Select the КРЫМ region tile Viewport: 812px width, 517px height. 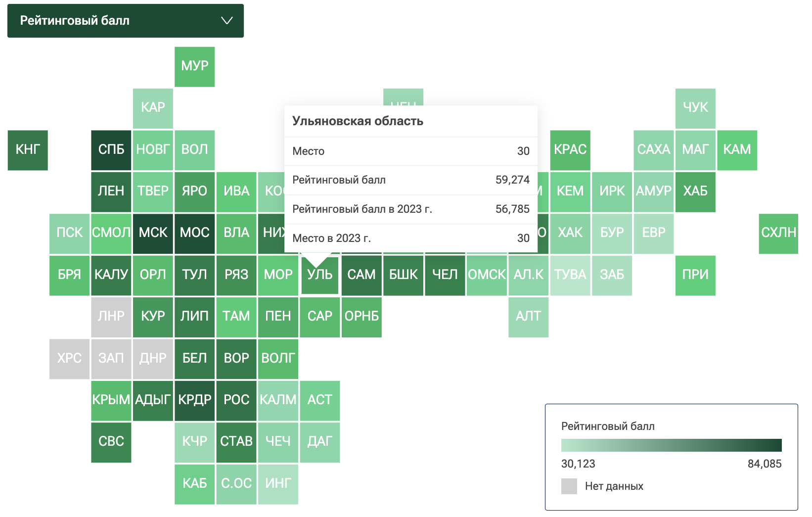[111, 401]
